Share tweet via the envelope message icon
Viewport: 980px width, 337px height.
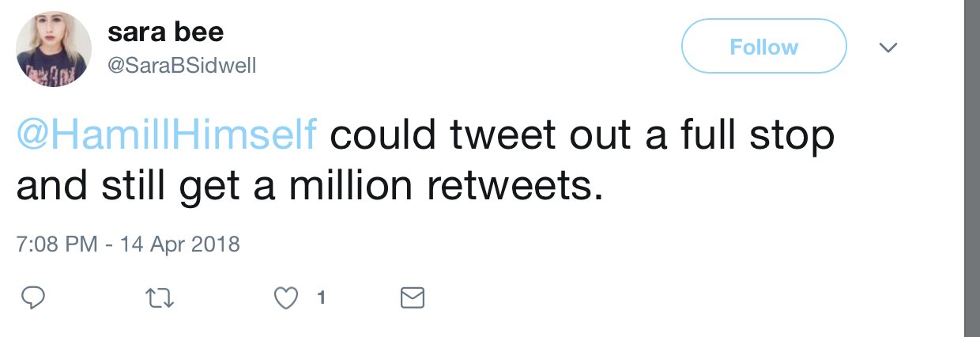[413, 297]
